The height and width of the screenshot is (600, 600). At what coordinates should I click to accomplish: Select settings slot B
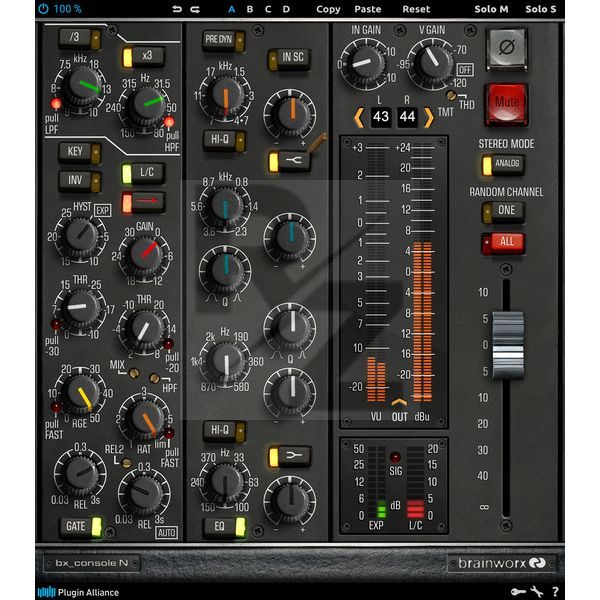coord(250,9)
